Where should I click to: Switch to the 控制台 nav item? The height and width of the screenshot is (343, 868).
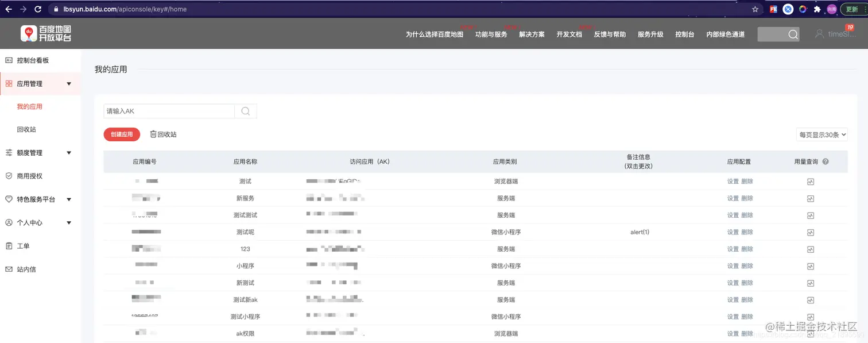[684, 34]
